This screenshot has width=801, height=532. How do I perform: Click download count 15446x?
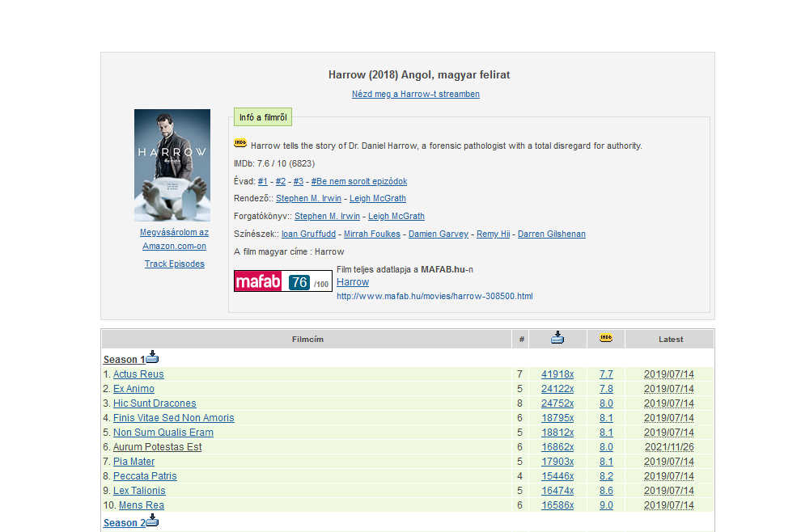click(x=557, y=476)
